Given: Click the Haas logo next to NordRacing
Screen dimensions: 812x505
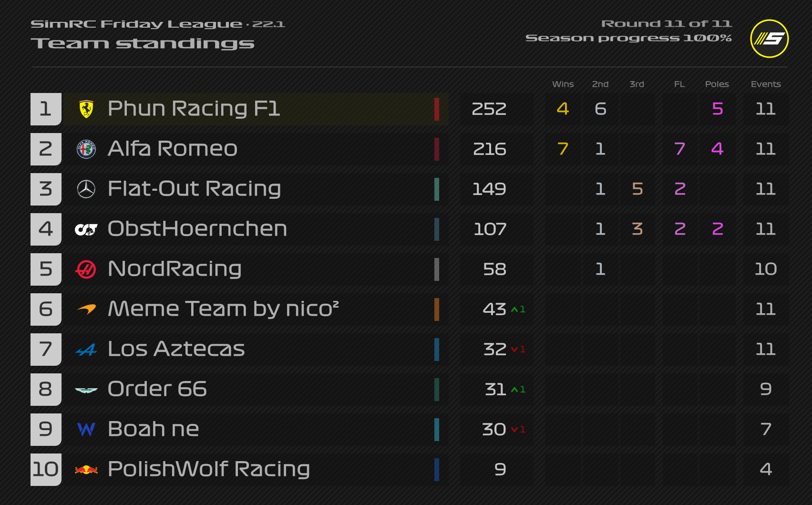Looking at the screenshot, I should [86, 269].
